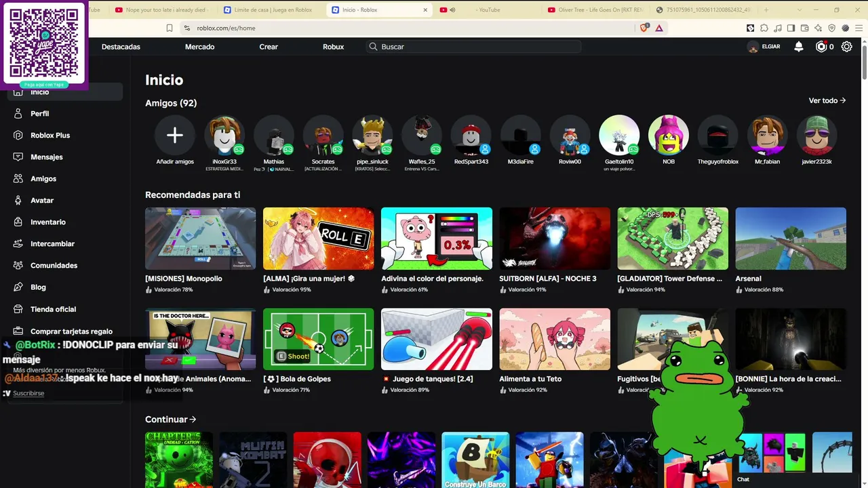868x488 pixels.
Task: Open friend Gaeltolin10 avatar
Action: [x=619, y=136]
